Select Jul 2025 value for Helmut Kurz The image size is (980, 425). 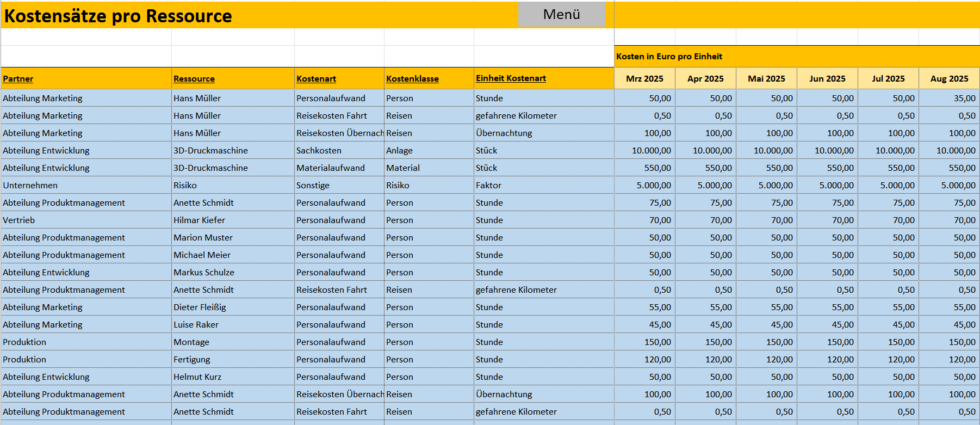pos(888,377)
